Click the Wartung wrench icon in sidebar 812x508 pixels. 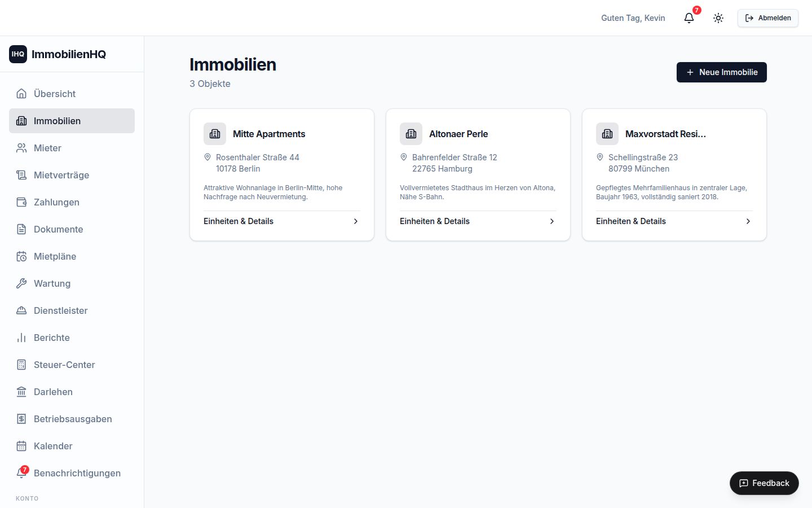[x=21, y=283]
